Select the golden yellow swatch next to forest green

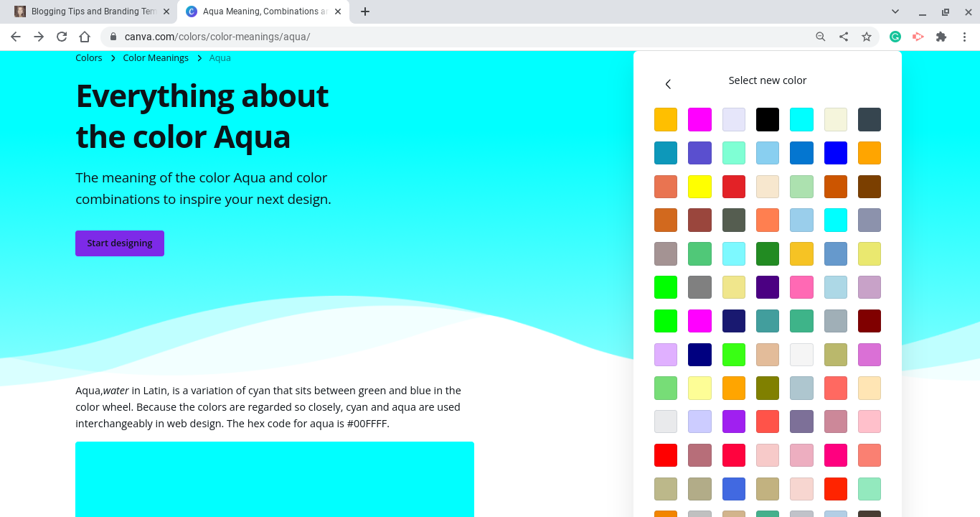coord(801,253)
